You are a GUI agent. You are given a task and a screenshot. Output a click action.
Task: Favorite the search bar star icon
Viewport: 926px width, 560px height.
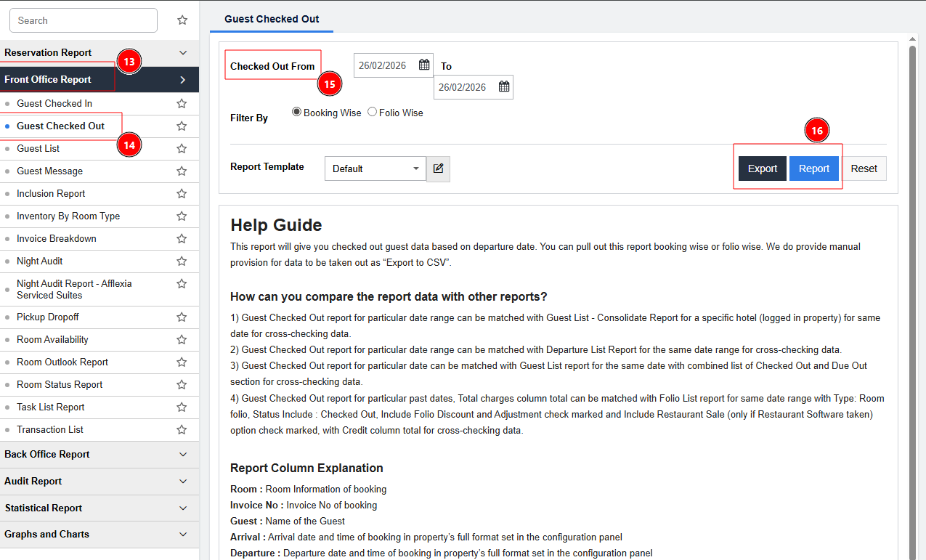(182, 20)
